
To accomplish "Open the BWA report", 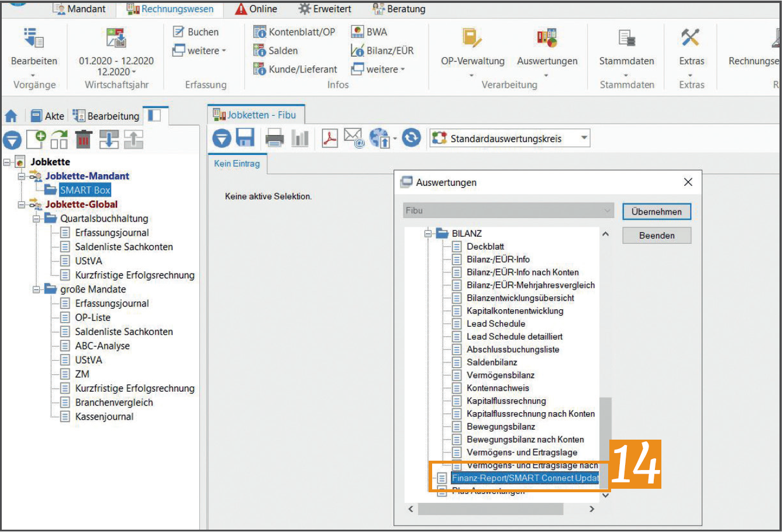I will 369,32.
